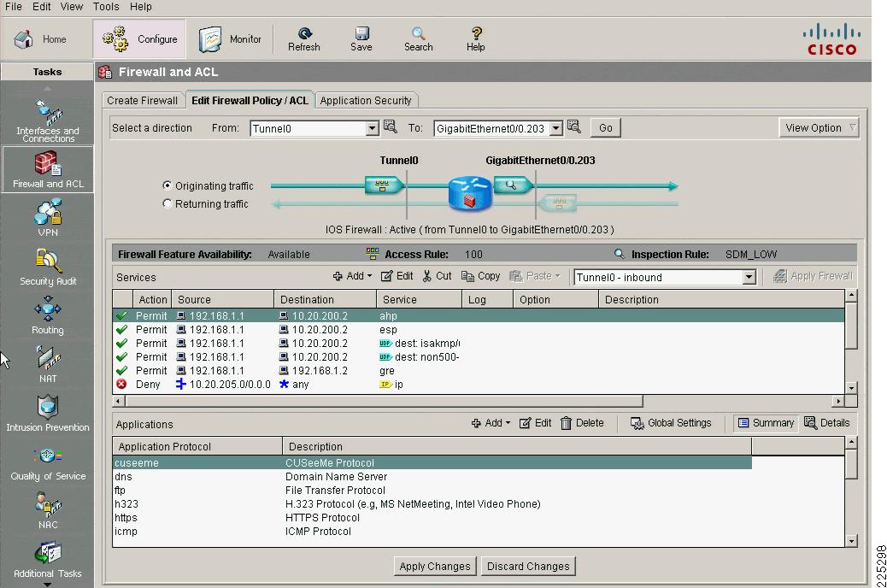Viewport: 887px width, 588px height.
Task: Click the Apply Firewall button
Action: (813, 276)
